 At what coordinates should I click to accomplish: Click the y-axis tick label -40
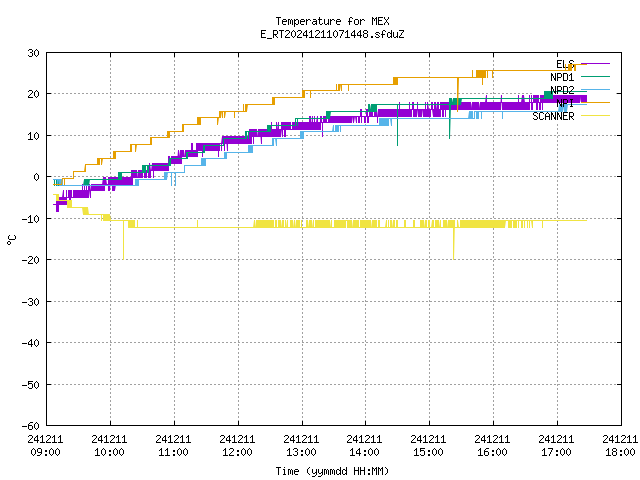pos(31,343)
